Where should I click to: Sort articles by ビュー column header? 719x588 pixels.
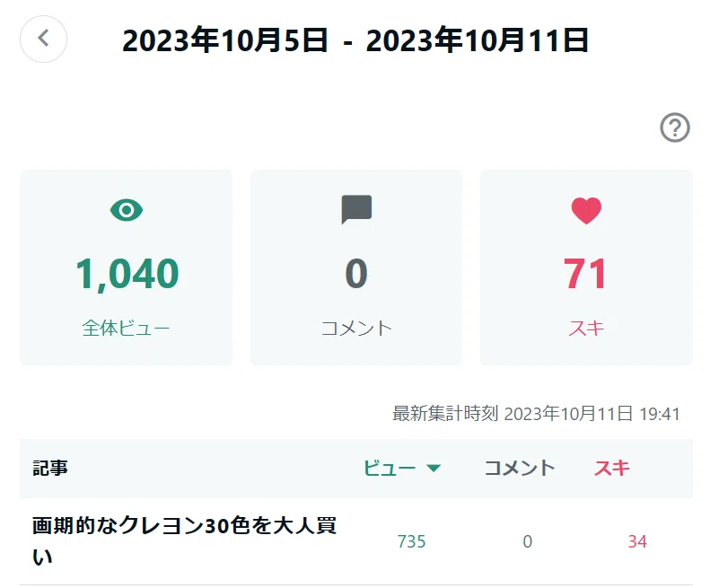click(x=390, y=468)
